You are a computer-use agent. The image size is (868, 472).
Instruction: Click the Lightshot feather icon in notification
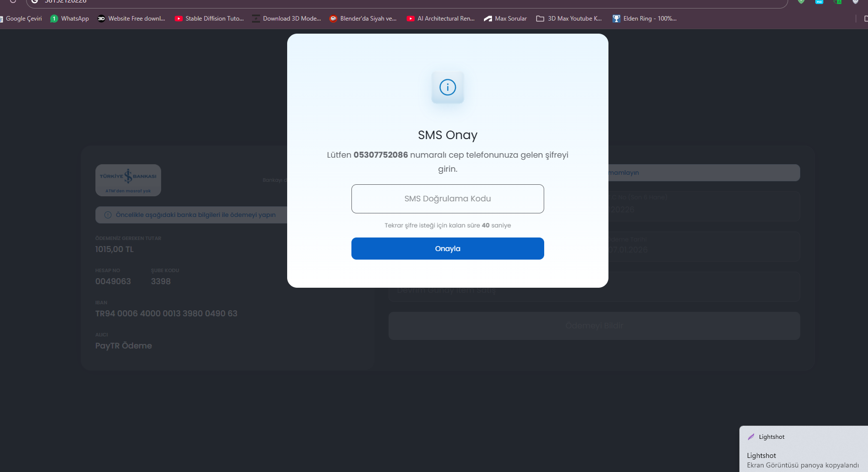(751, 437)
